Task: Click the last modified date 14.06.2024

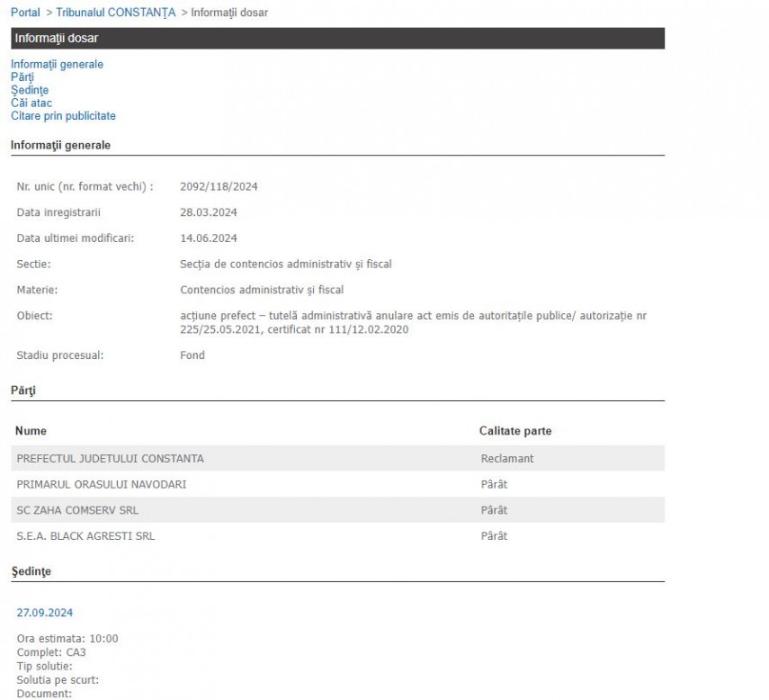Action: [x=209, y=238]
